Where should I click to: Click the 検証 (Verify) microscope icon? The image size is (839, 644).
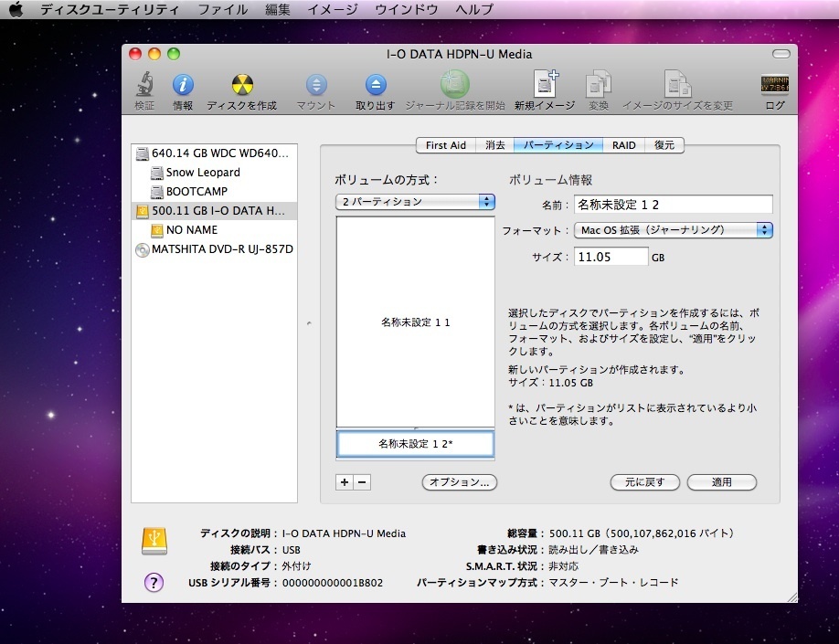tap(144, 87)
